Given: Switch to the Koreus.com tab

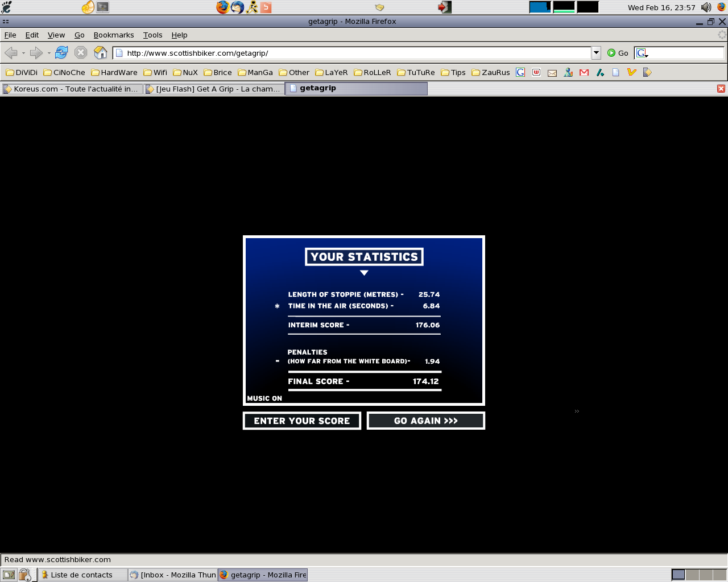Looking at the screenshot, I should [x=71, y=89].
